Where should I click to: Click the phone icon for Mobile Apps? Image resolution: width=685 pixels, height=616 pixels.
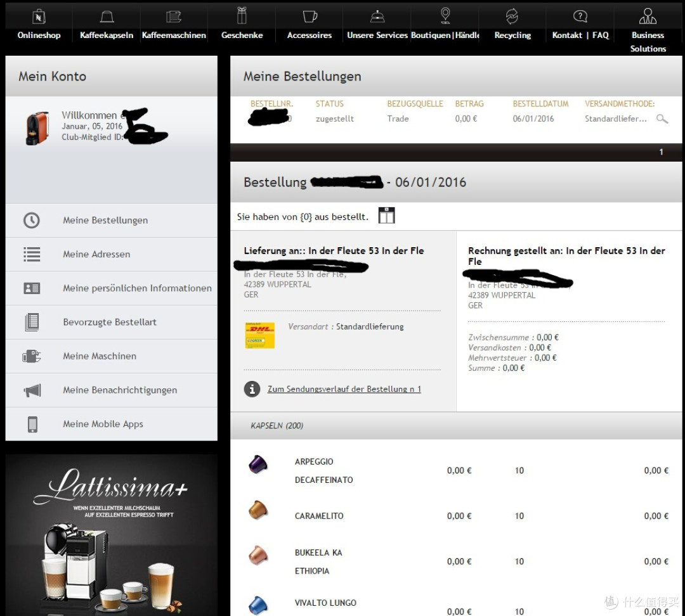point(32,424)
